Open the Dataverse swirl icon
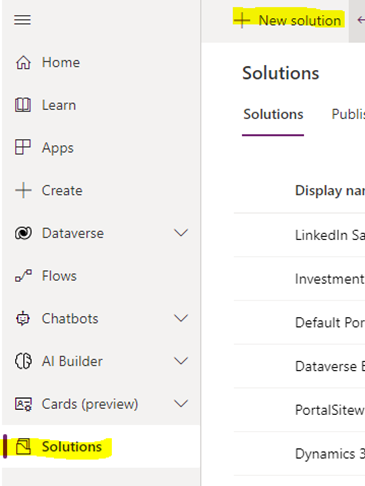Image resolution: width=365 pixels, height=486 pixels. (x=23, y=233)
